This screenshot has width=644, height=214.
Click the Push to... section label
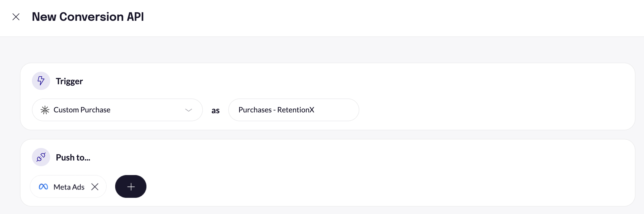pyautogui.click(x=73, y=157)
